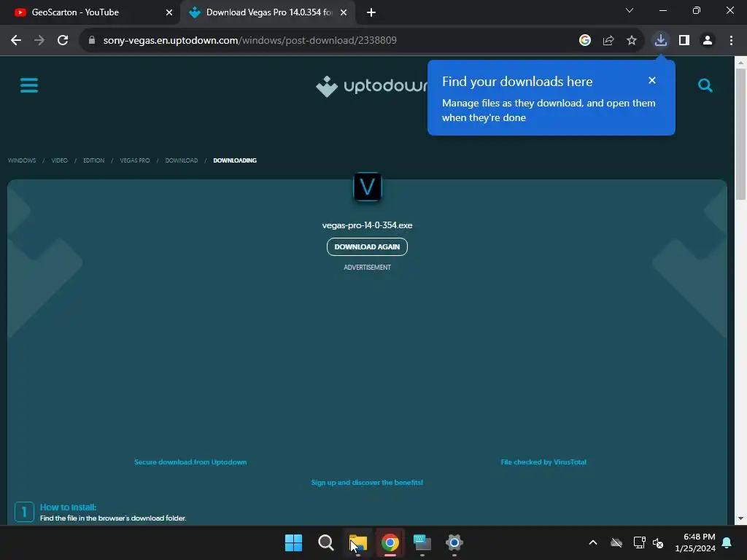Open a new tab
Screen dimensions: 747x560
click(x=371, y=12)
